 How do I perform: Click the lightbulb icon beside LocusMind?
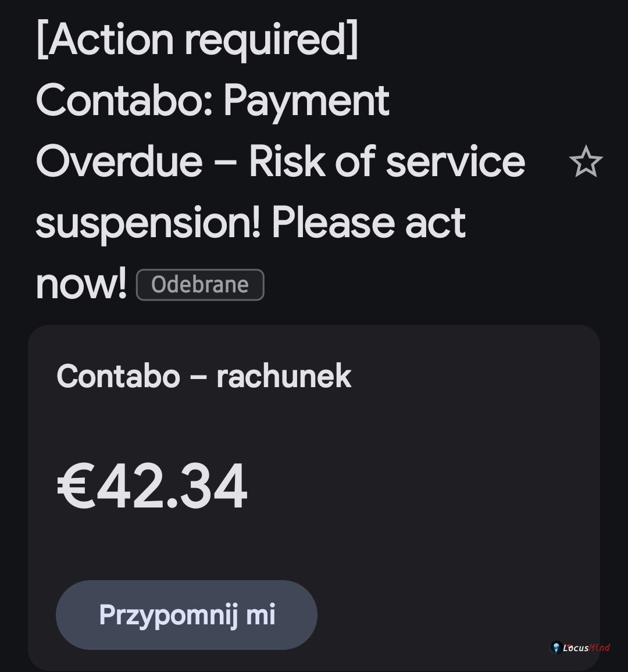point(555,647)
